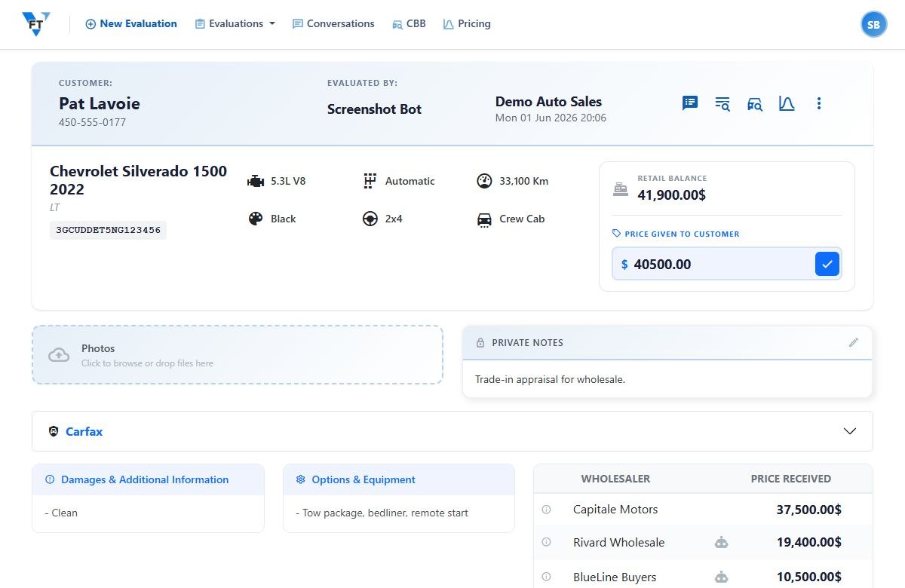Click the PRICE RECEIVED column header
This screenshot has width=905, height=588.
[x=790, y=479]
